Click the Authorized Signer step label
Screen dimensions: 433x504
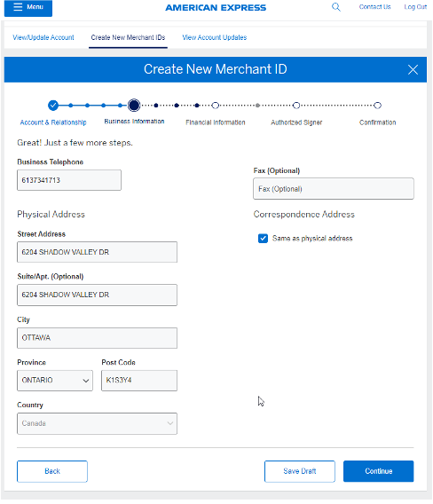click(x=296, y=122)
